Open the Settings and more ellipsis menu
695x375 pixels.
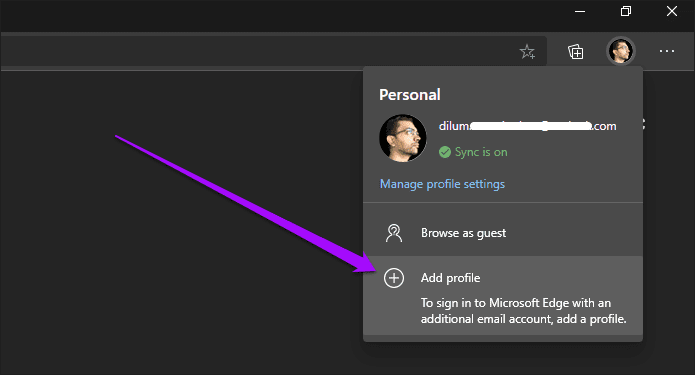tap(667, 51)
